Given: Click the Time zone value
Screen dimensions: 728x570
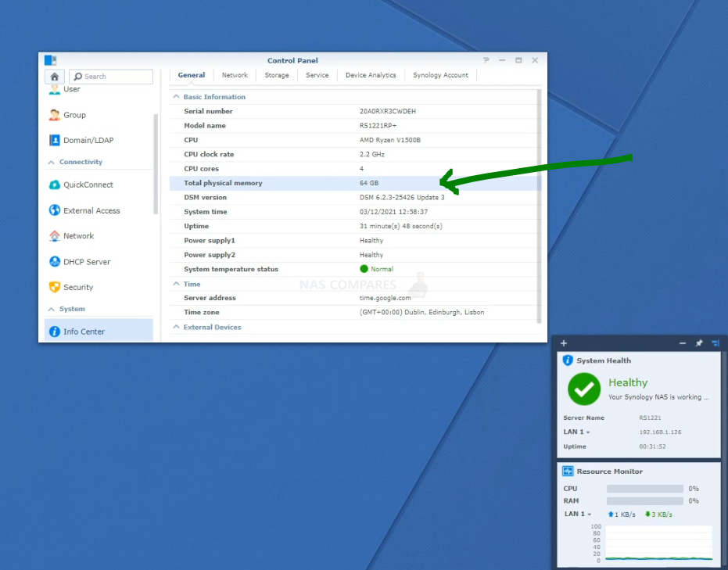Looking at the screenshot, I should 421,313.
